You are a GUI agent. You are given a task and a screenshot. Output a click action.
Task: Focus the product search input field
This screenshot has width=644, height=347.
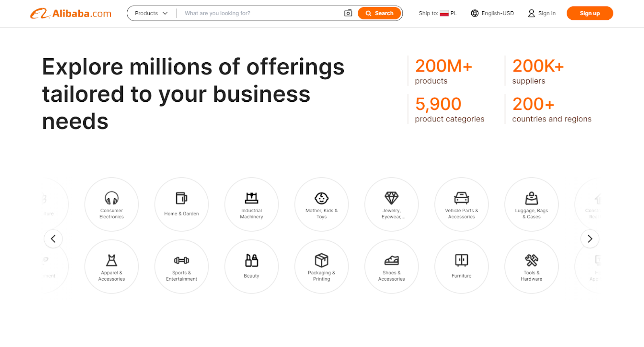260,13
